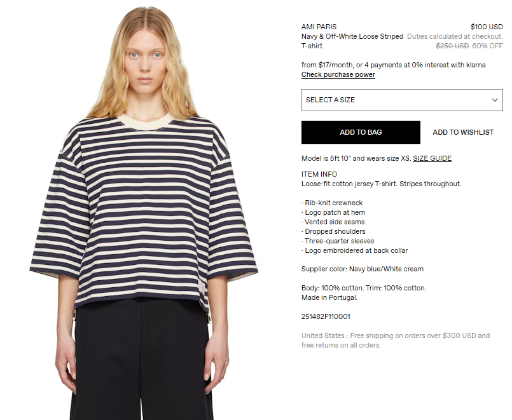
Task: Open the Size Guide link
Action: (432, 158)
